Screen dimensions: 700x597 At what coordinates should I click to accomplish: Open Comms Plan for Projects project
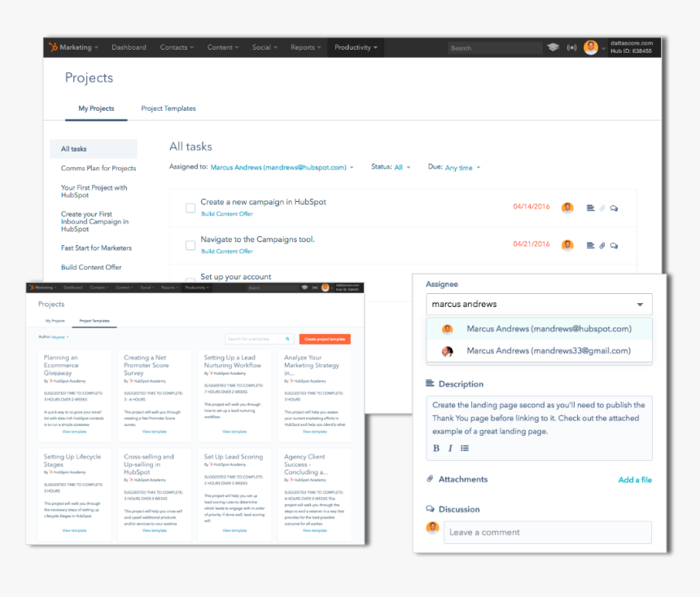click(x=98, y=168)
